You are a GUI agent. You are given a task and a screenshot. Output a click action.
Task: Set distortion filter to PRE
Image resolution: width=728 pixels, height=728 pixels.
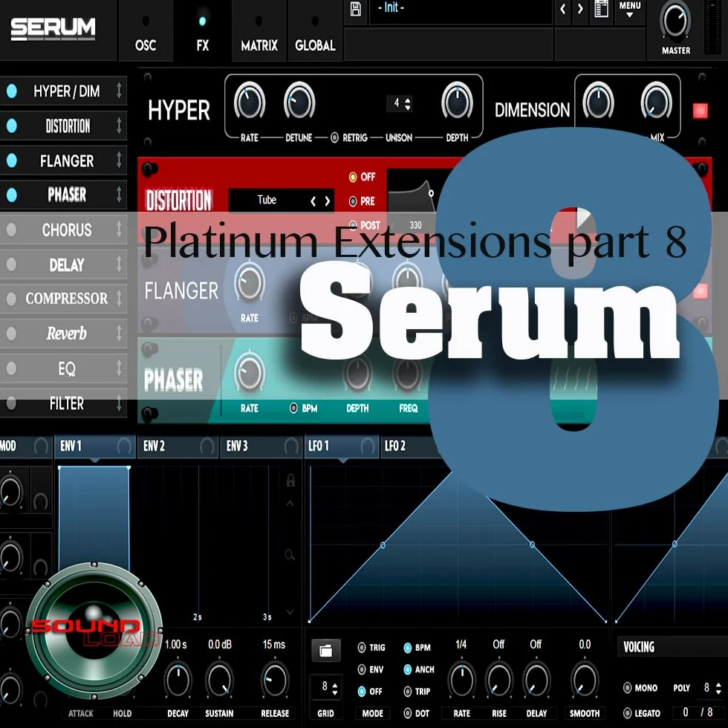pyautogui.click(x=353, y=201)
